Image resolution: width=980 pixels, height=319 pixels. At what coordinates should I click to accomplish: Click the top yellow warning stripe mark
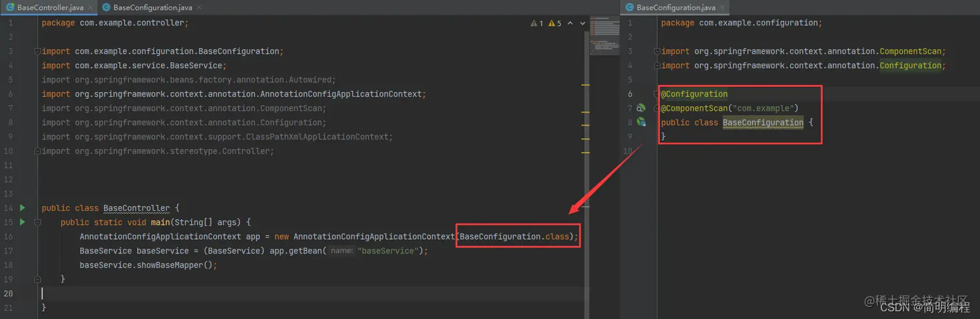585,86
